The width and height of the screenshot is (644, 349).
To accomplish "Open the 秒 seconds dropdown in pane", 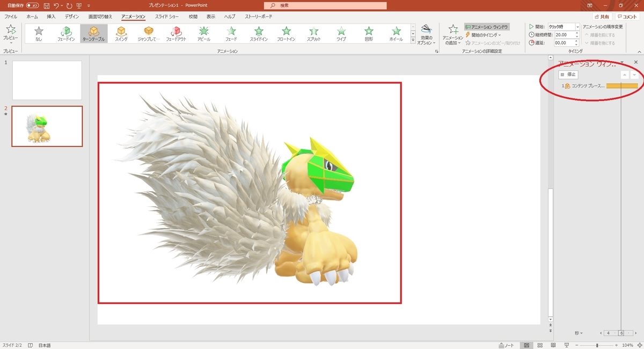I will (579, 333).
